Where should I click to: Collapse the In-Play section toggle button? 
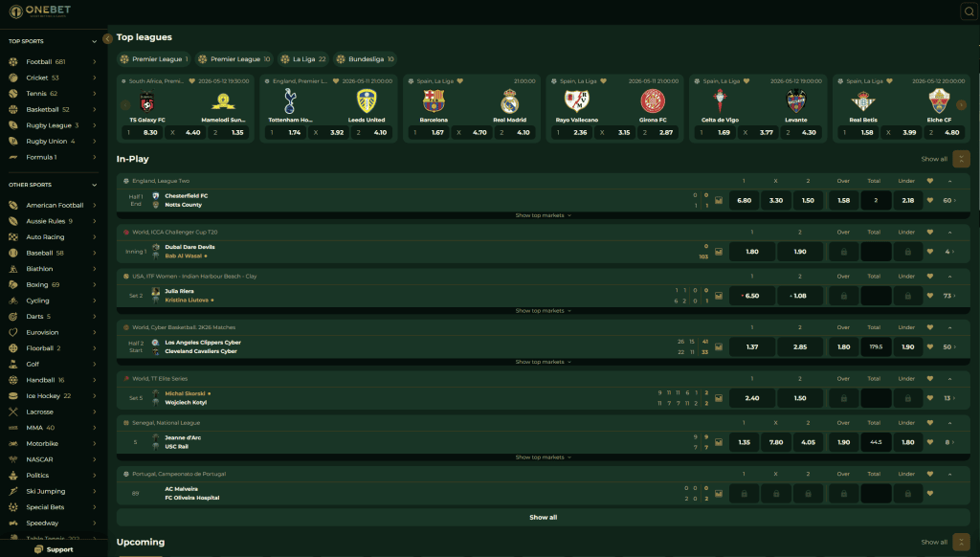tap(961, 159)
